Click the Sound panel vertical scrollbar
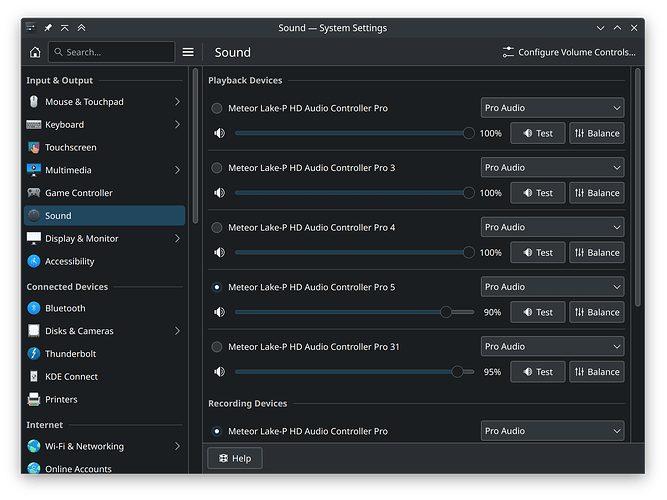 click(638, 187)
